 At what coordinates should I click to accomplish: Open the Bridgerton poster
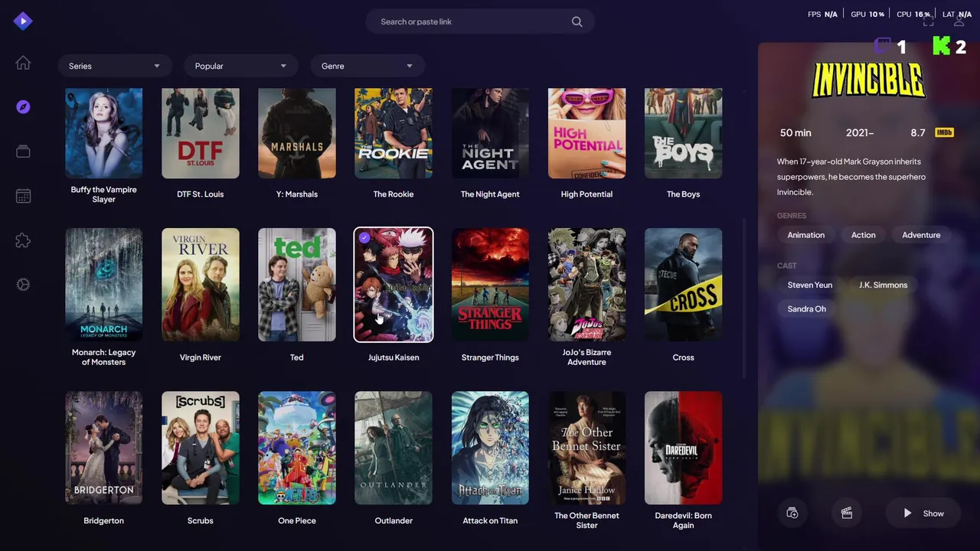point(103,448)
